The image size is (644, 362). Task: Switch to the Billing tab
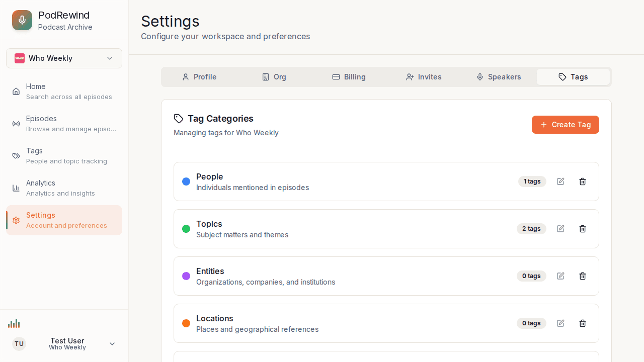349,77
